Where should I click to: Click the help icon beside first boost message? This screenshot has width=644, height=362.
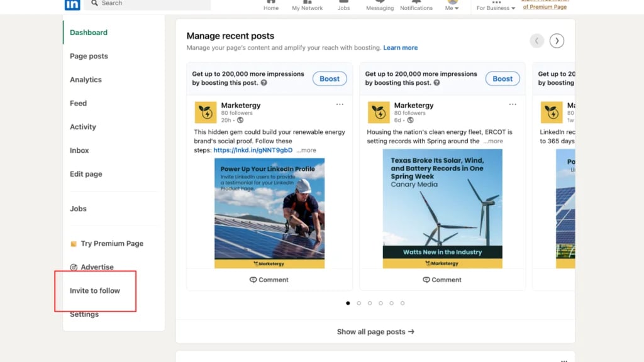pos(264,83)
